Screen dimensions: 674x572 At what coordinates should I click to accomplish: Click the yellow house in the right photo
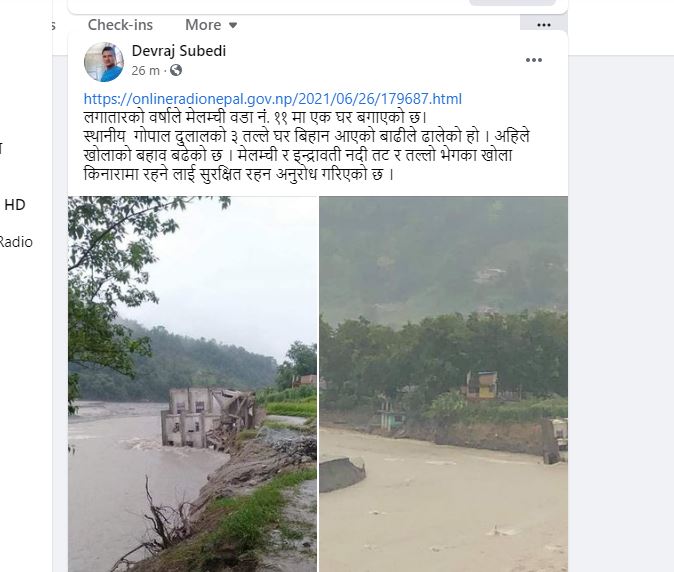coord(482,386)
